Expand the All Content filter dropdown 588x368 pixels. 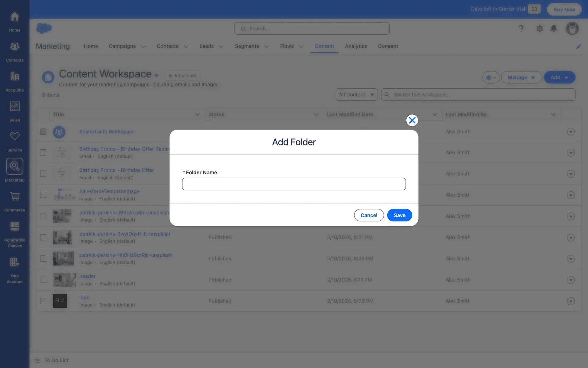356,95
